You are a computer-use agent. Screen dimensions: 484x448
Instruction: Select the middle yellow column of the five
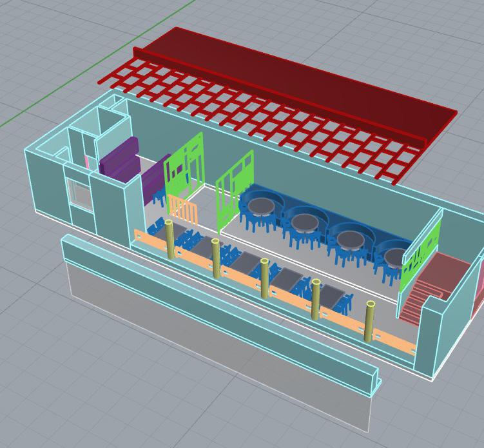264,278
